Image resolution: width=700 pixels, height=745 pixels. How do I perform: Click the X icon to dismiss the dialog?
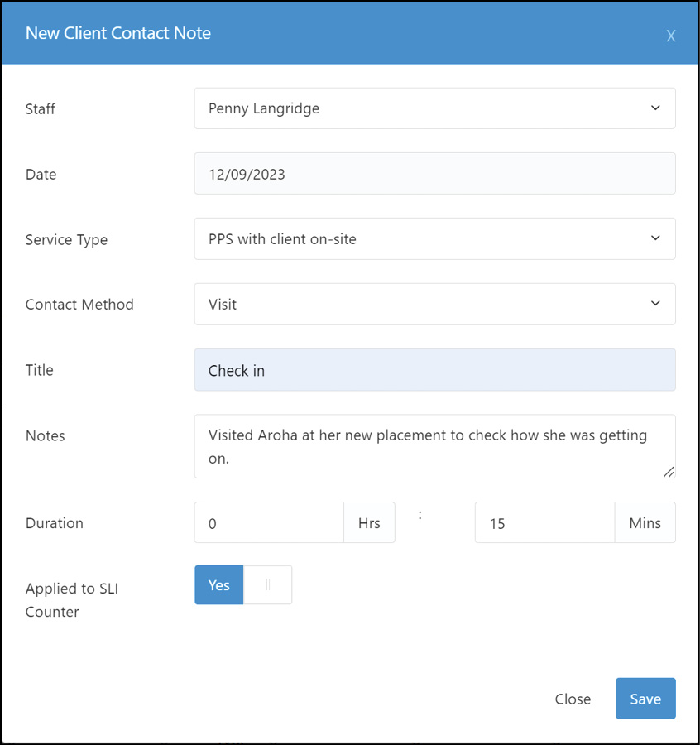(670, 36)
